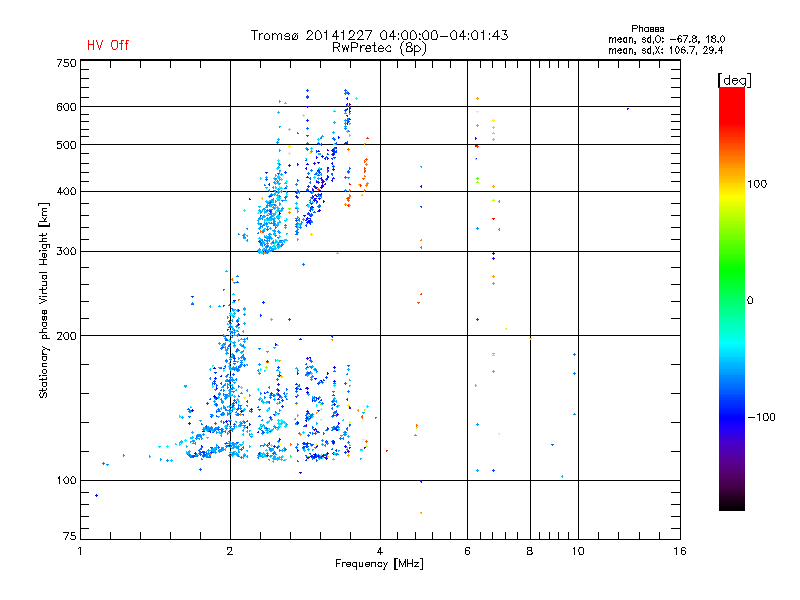This screenshot has height=600, width=800.
Task: Click the 'Stationary phase Virtual Height [km]' axis title
Action: coord(44,301)
